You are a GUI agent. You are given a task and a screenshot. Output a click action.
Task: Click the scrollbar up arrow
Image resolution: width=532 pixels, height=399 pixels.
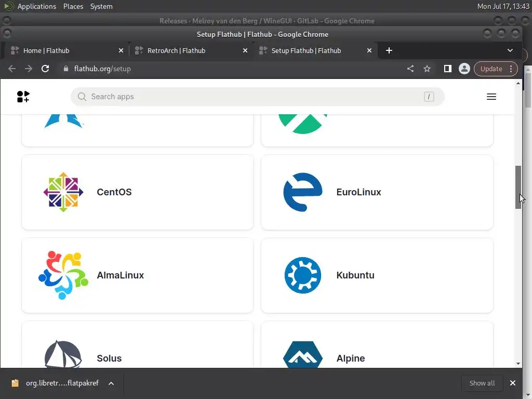518,83
